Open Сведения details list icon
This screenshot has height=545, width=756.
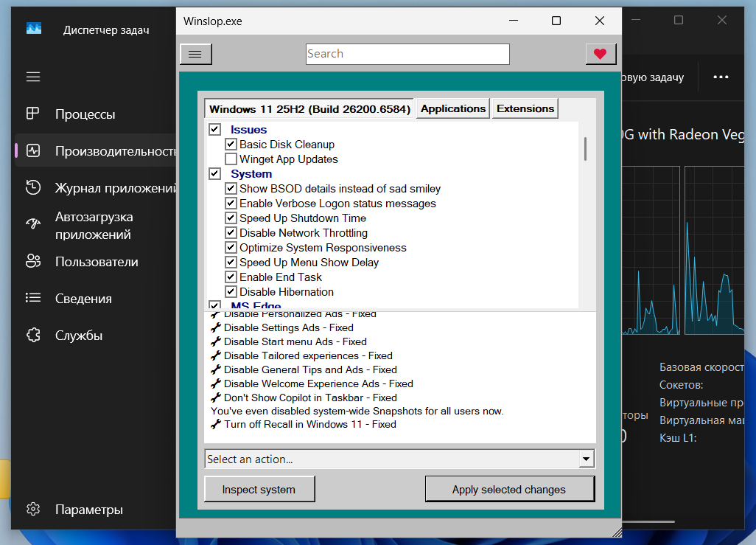click(32, 297)
